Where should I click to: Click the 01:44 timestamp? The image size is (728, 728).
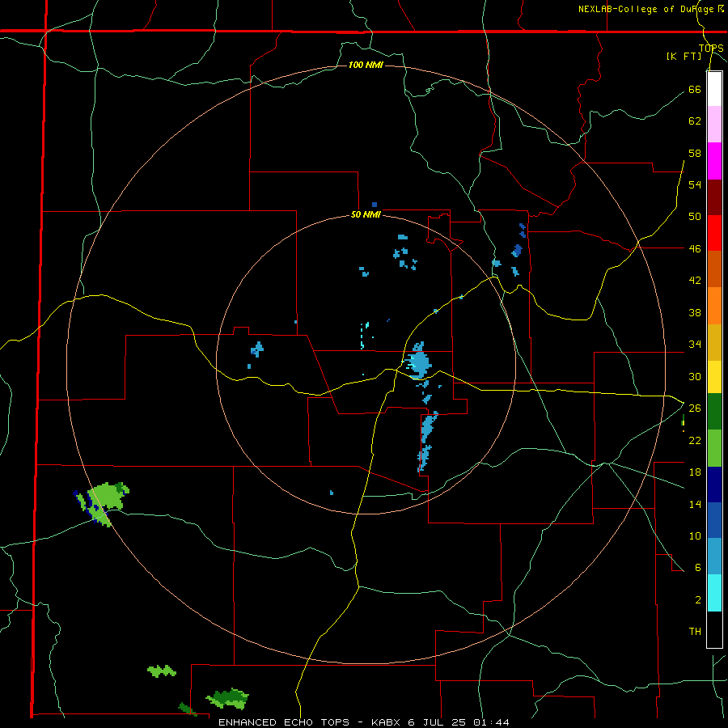point(492,722)
